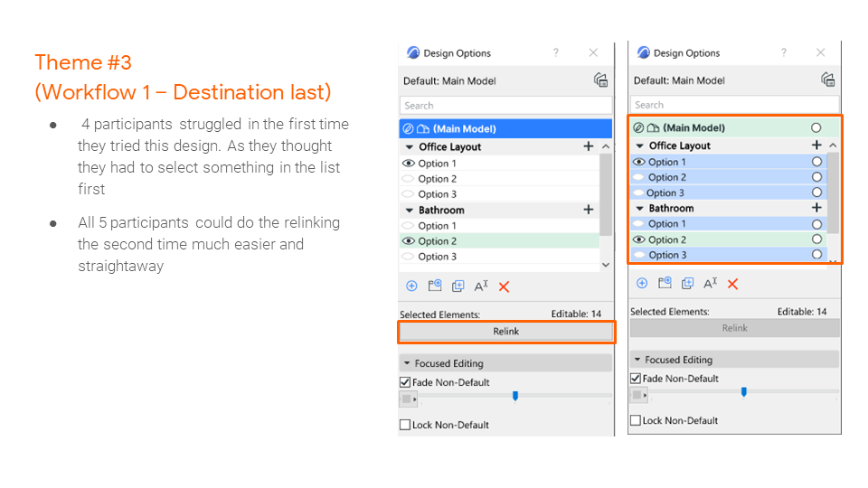Show Office Layout Option 2 via eye, left panel
The image size is (868, 488).
click(408, 179)
